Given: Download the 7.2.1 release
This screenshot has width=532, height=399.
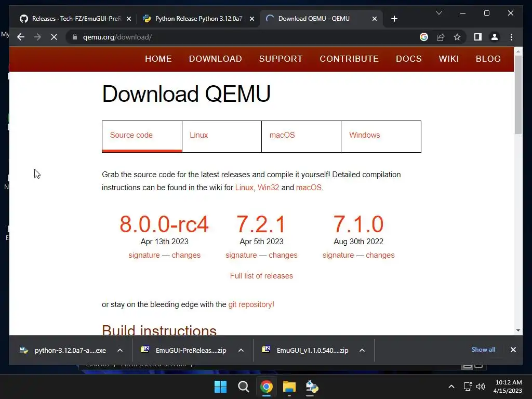Looking at the screenshot, I should [261, 224].
